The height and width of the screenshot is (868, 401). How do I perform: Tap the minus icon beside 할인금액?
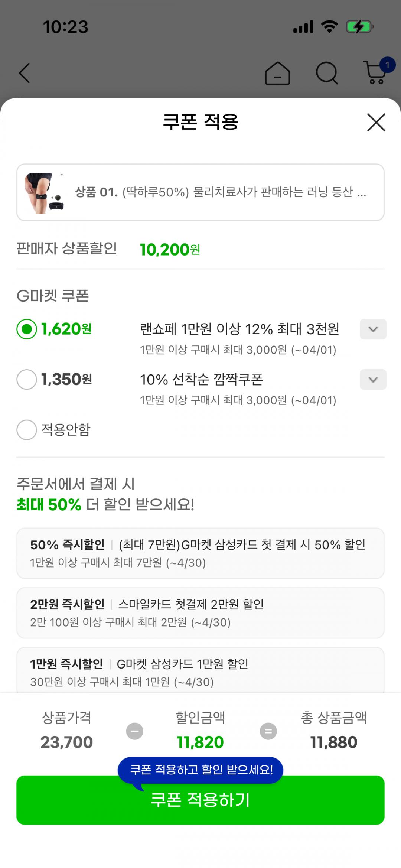[x=135, y=731]
